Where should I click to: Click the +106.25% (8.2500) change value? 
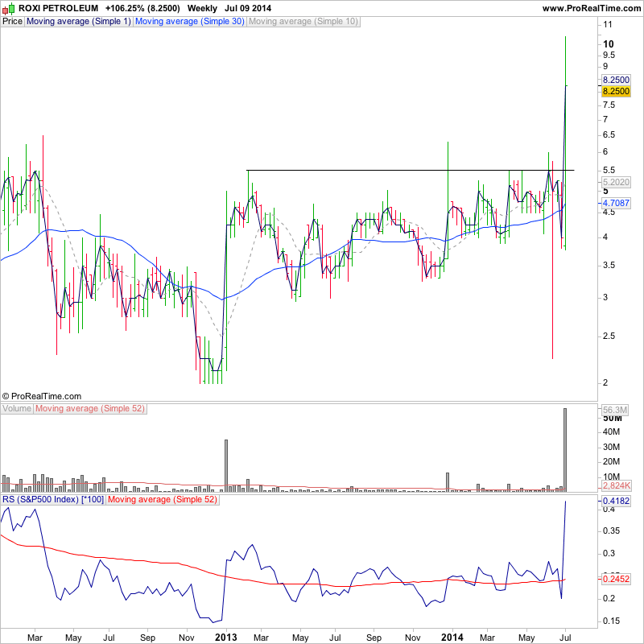(x=142, y=8)
